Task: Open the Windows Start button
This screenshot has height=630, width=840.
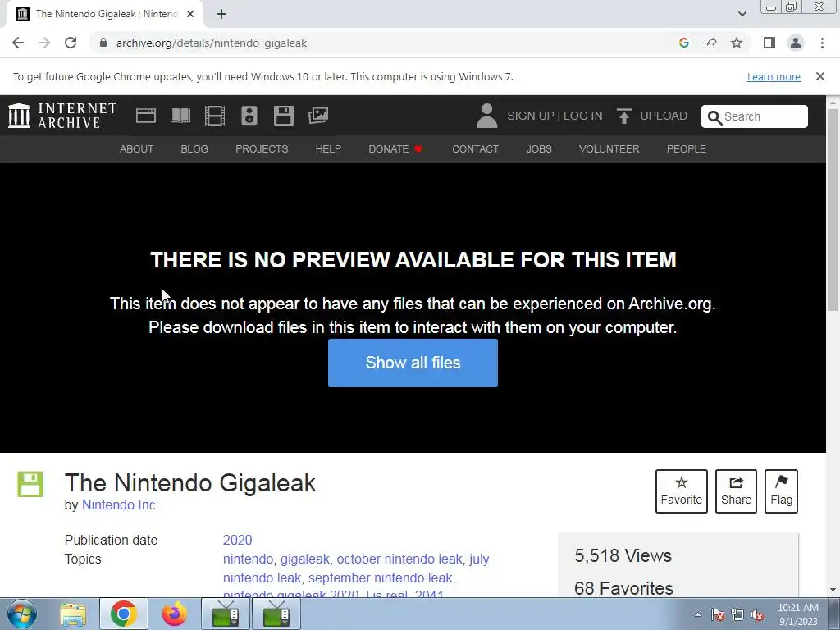Action: 22,614
